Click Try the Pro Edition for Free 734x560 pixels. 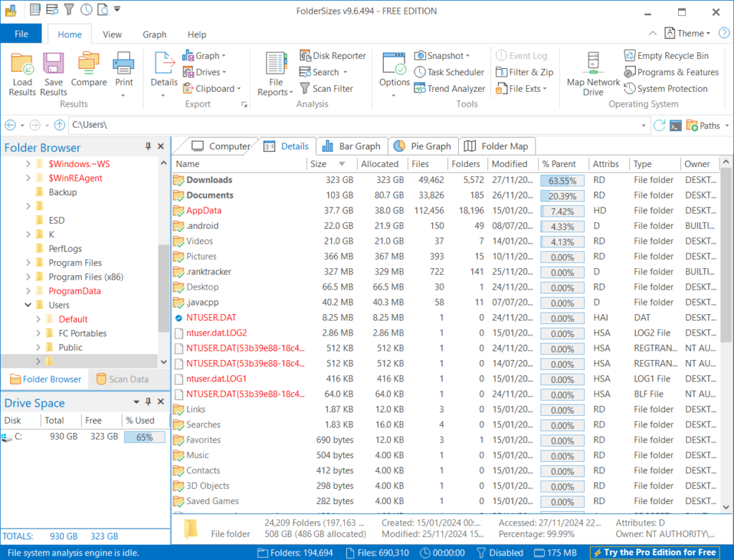pyautogui.click(x=655, y=553)
